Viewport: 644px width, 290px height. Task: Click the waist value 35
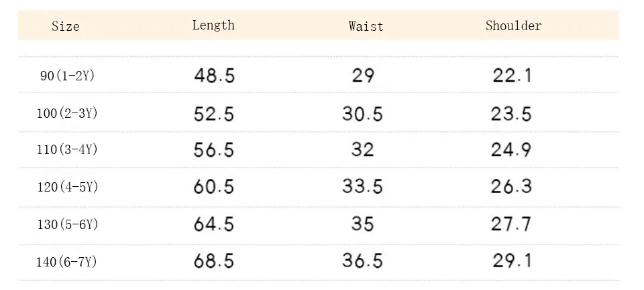[x=362, y=224]
